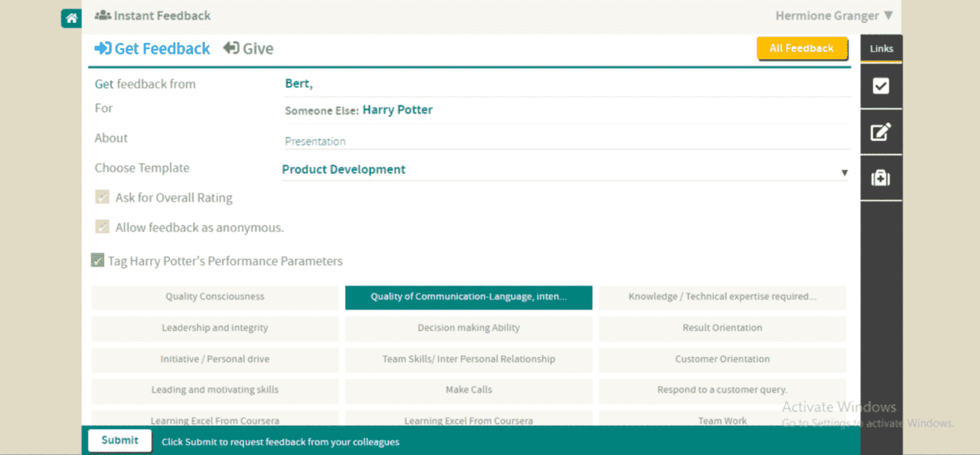Click the home icon button
Image resolution: width=980 pixels, height=455 pixels.
pyautogui.click(x=71, y=18)
